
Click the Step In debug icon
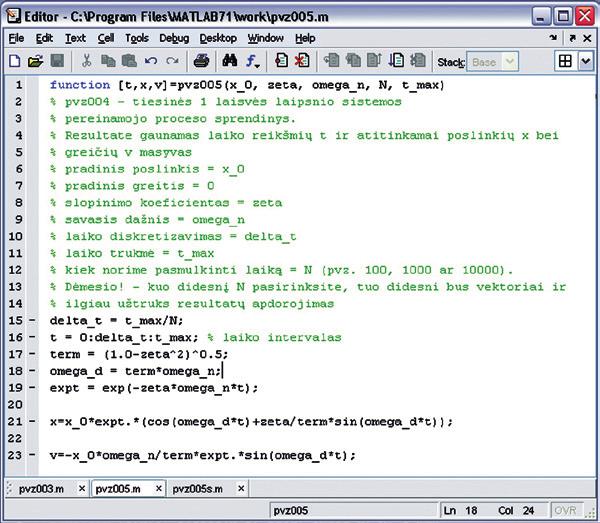[353, 61]
